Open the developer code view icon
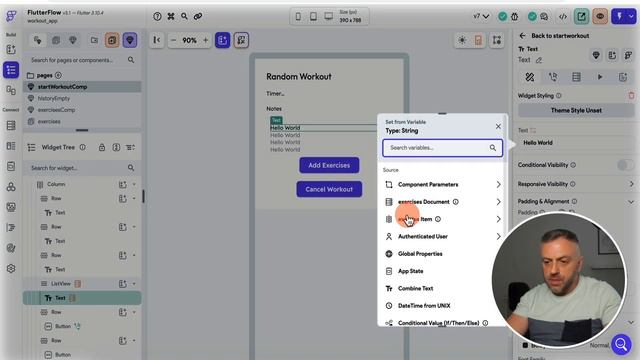Viewport: 640px width, 360px height. (x=563, y=16)
